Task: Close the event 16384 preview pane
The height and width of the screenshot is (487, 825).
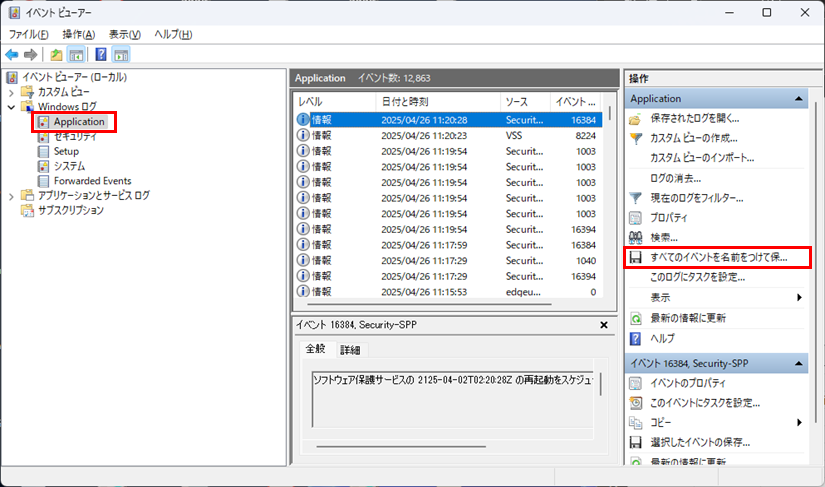Action: pos(604,325)
